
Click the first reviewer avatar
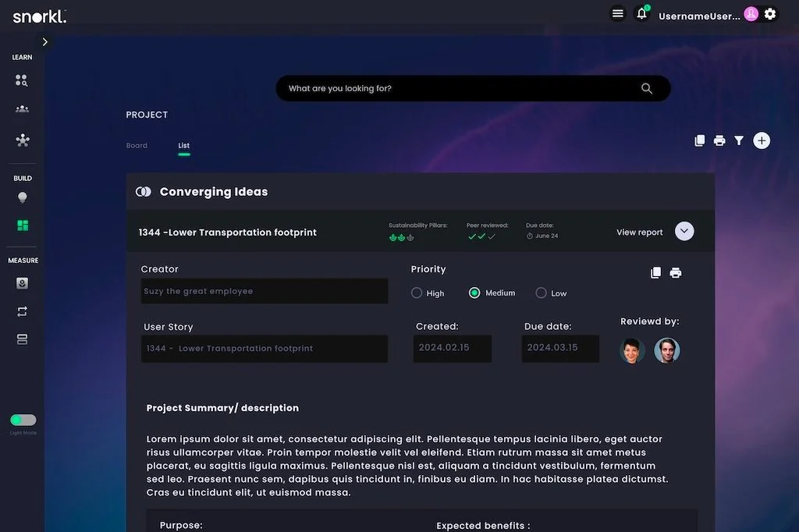coord(632,350)
